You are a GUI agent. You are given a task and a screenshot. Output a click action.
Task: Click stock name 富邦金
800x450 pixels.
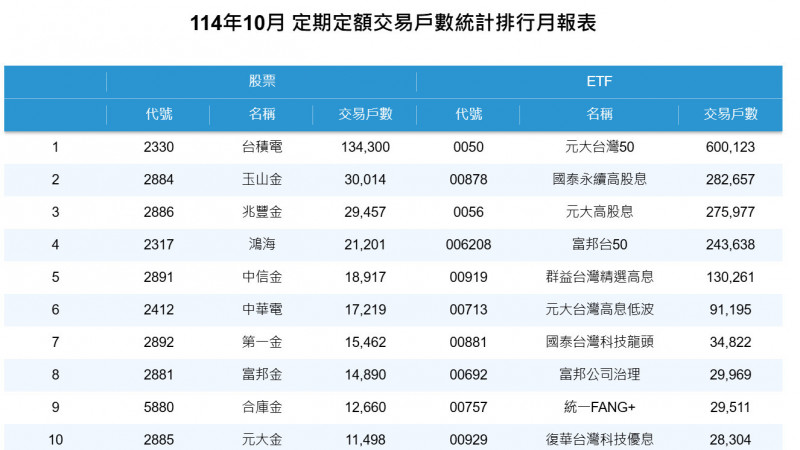click(x=262, y=374)
